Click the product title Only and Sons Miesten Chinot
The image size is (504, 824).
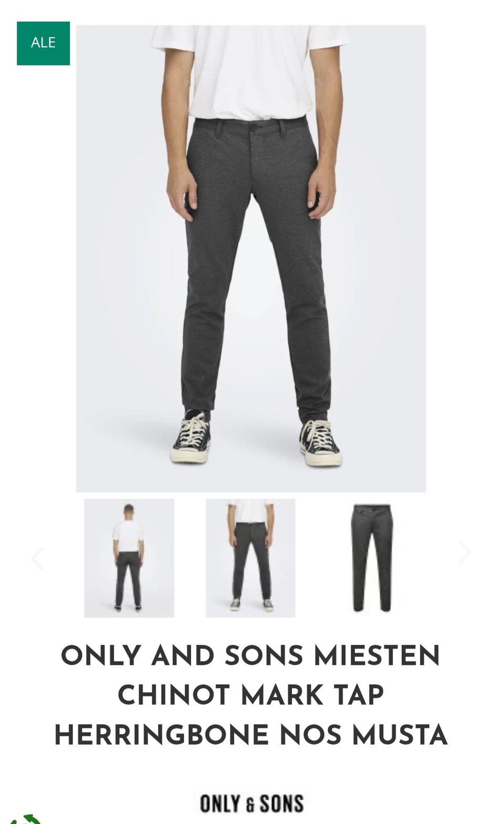[251, 695]
